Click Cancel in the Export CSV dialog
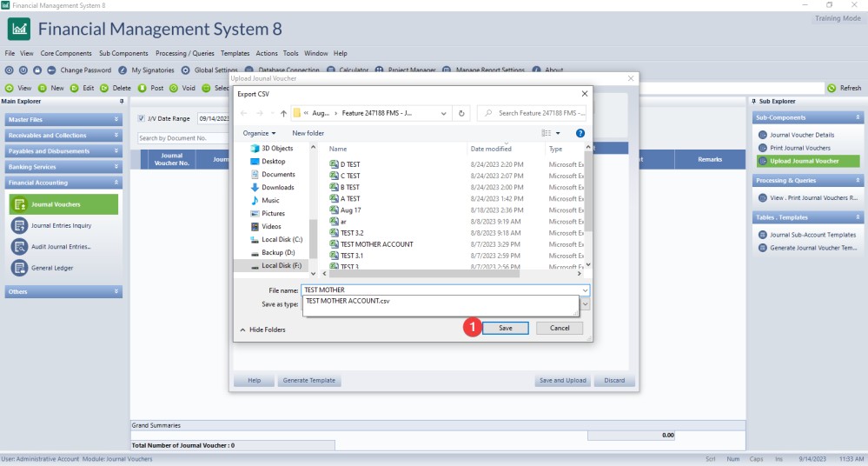This screenshot has height=466, width=868. [560, 328]
